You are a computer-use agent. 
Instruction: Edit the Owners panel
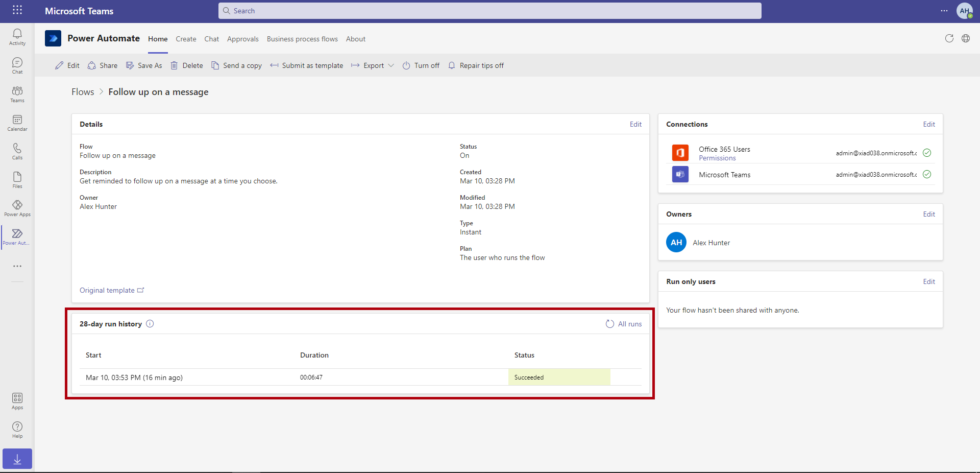coord(929,214)
